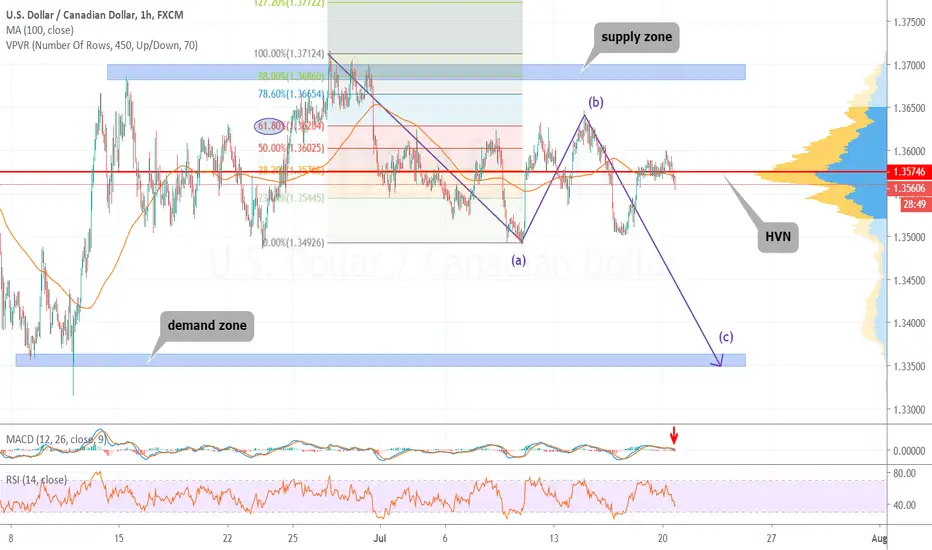Click the 0.00%(1.34926) Fibonacci level label
The image size is (932, 550).
coord(293,243)
